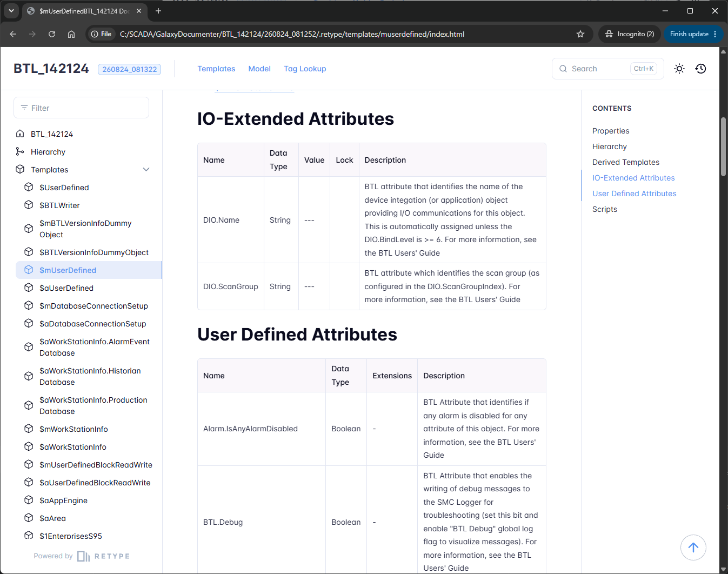The height and width of the screenshot is (574, 728).
Task: Click the BTL_142124 site title
Action: tap(51, 69)
